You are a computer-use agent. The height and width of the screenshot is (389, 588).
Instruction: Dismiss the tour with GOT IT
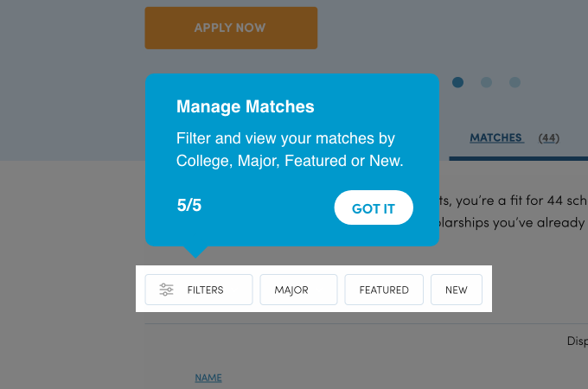(374, 207)
